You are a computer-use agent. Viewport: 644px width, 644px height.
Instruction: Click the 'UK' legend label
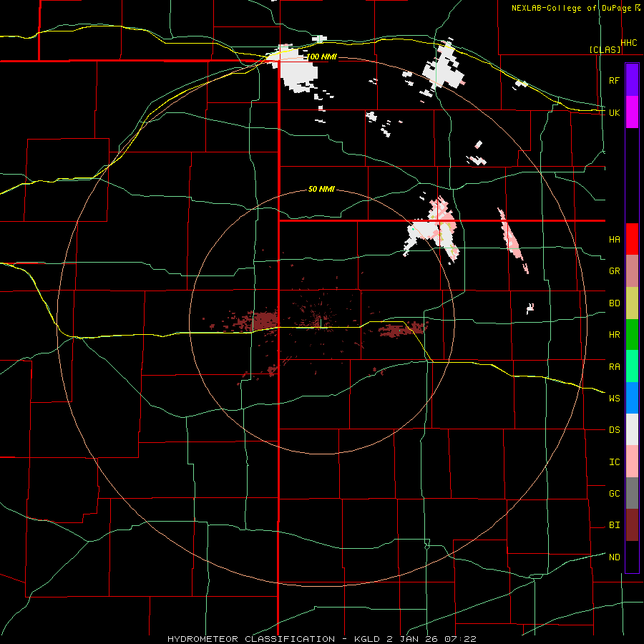(614, 112)
